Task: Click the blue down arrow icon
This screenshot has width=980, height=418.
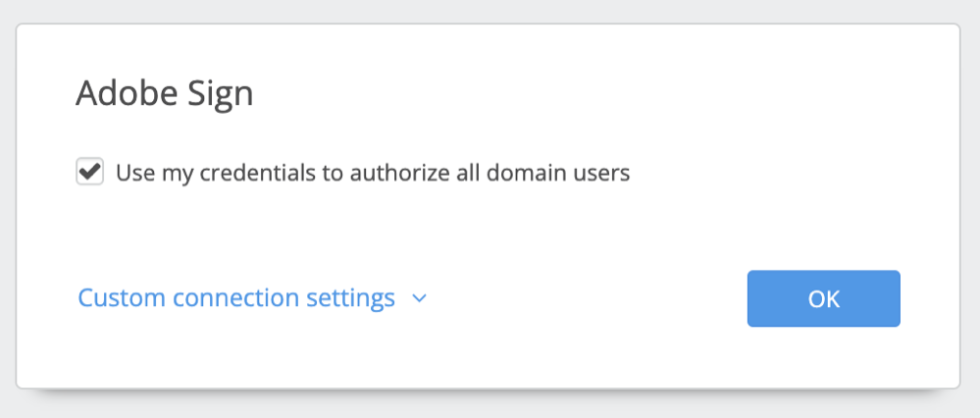Action: (420, 298)
